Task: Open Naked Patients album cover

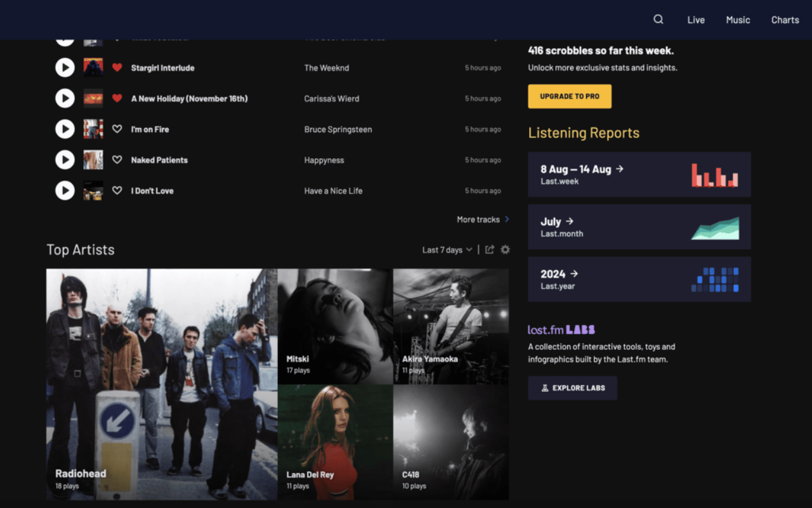Action: click(x=93, y=160)
